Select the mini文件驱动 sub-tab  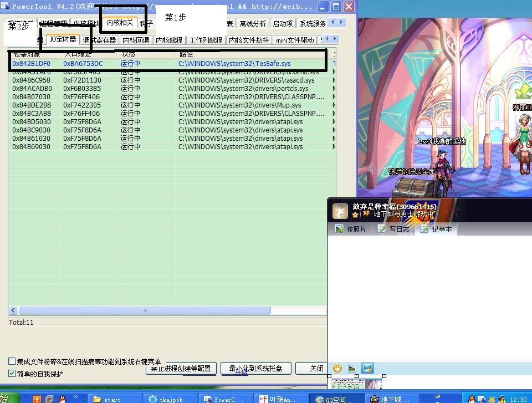click(294, 40)
